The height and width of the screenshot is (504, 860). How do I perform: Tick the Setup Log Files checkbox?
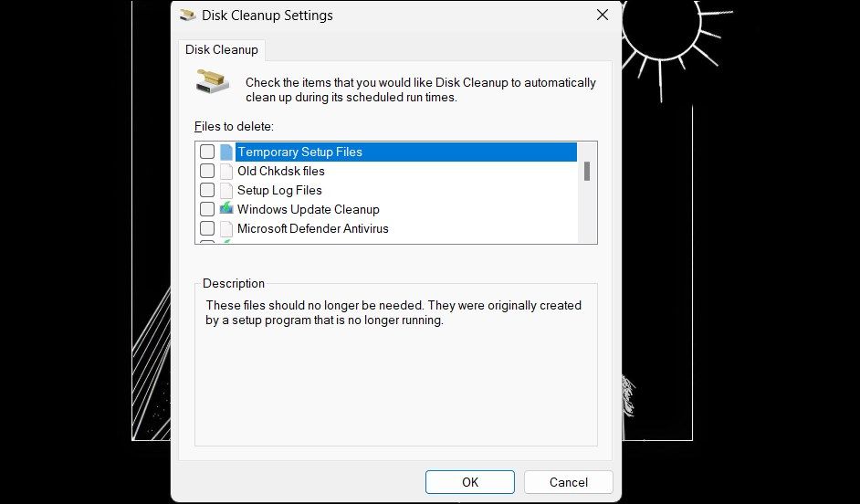click(x=207, y=190)
